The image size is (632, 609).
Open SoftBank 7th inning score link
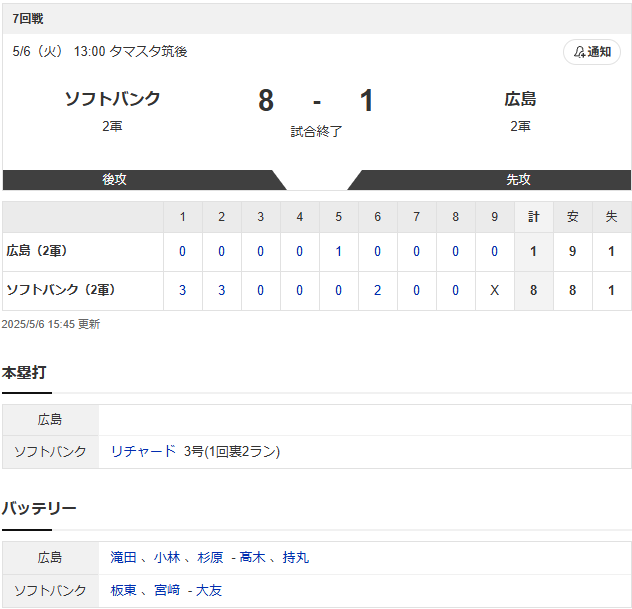416,290
